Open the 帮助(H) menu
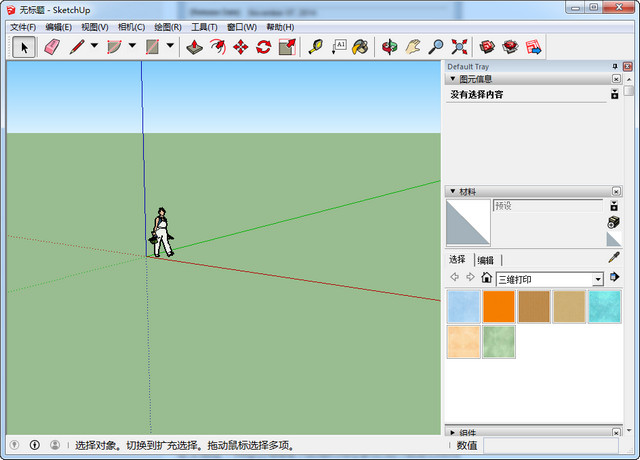 pyautogui.click(x=280, y=27)
